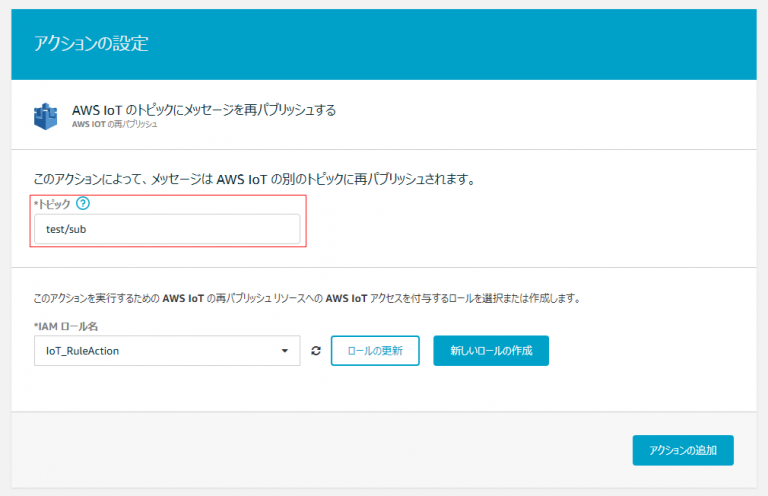This screenshot has height=496, width=768.
Task: Click blank white space below role controls
Action: 384,389
